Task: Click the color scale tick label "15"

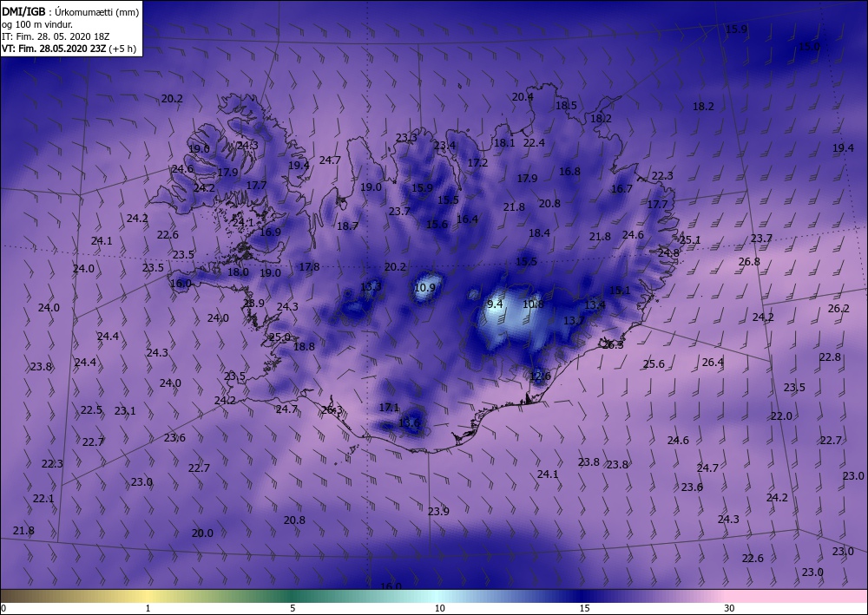Action: [584, 608]
